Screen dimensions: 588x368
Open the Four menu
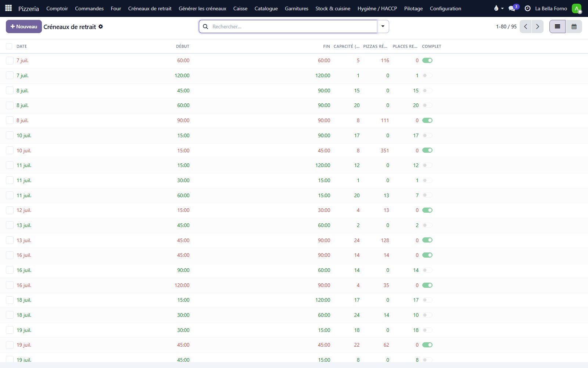tap(116, 8)
